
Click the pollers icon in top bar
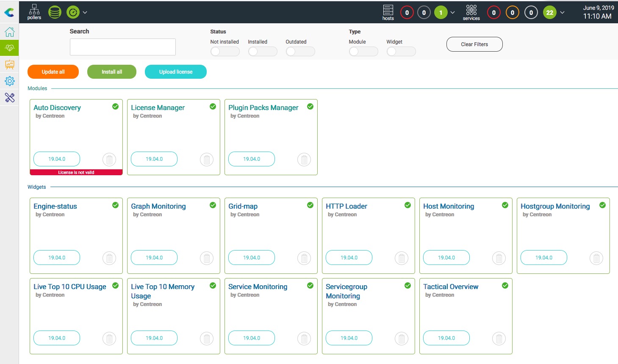click(34, 12)
